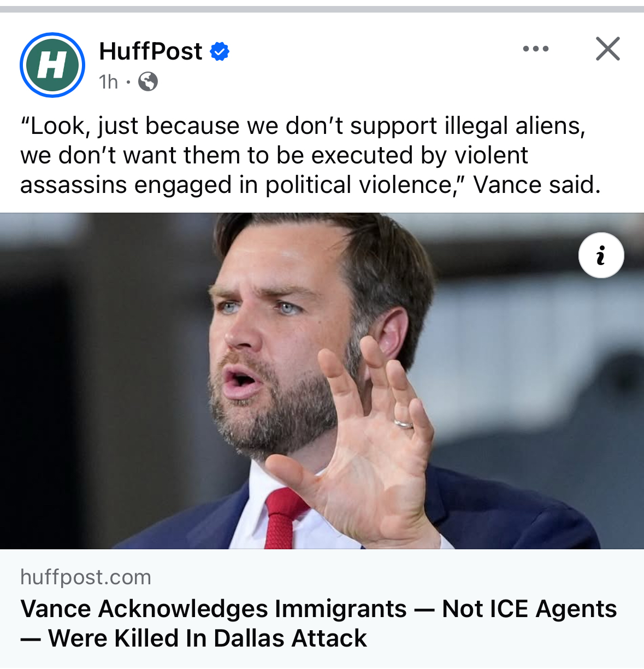Tap the green H logo inside avatar

tap(52, 65)
